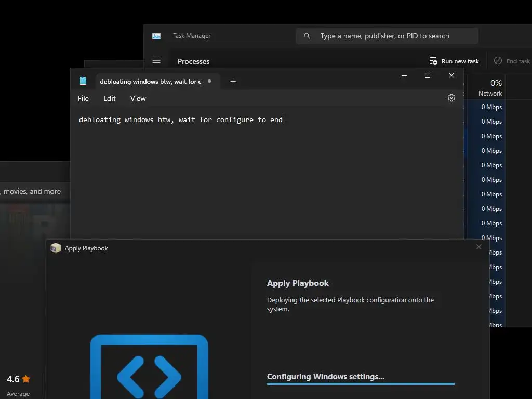Click the Configuring Windows settings progress bar
Viewport: 532px width, 399px height.
tap(361, 384)
